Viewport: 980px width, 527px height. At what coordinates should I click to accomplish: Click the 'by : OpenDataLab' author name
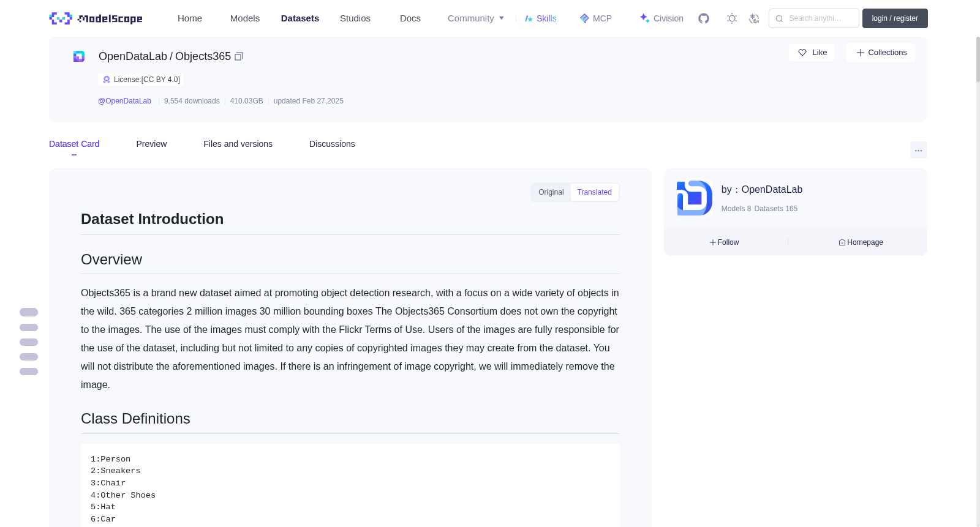click(762, 190)
